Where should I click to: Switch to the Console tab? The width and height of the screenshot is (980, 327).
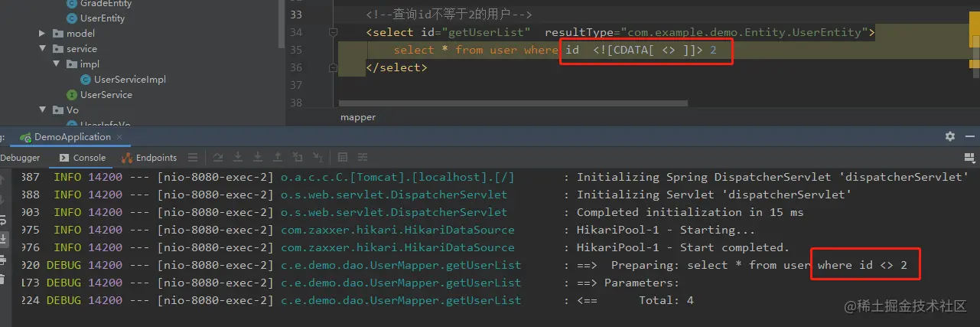83,158
